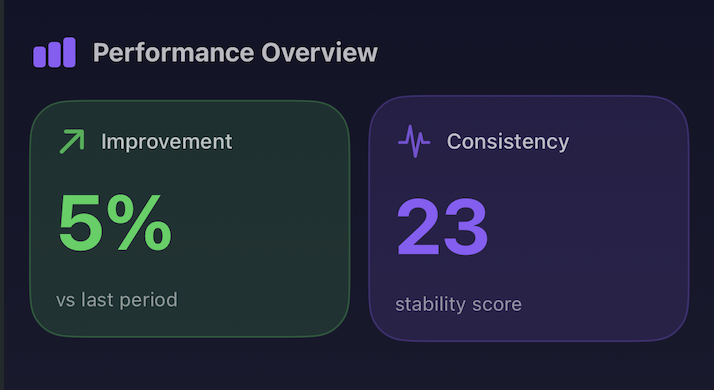This screenshot has width=714, height=390.
Task: Click the Performance Overview heading
Action: (235, 52)
